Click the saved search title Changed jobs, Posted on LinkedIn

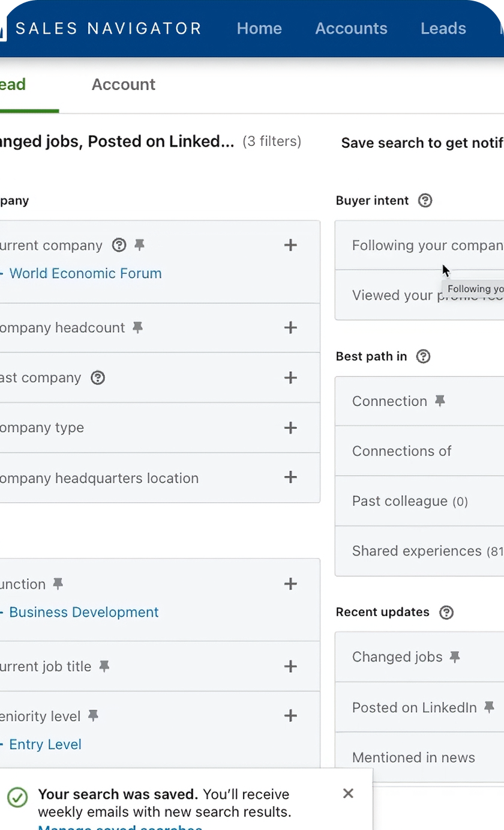click(117, 141)
